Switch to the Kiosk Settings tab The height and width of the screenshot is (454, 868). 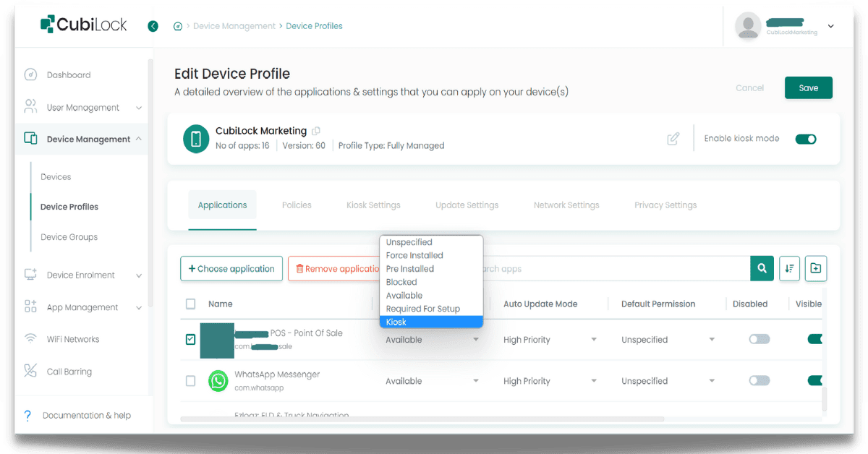[x=373, y=205]
